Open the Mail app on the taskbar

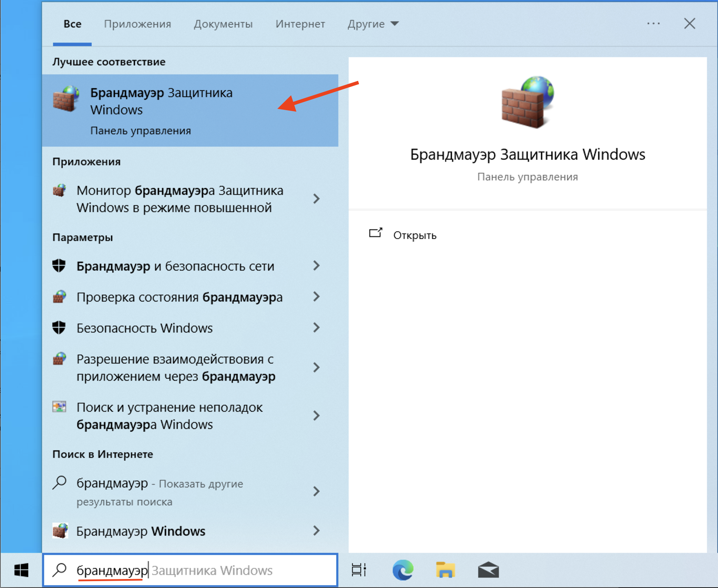[x=488, y=570]
